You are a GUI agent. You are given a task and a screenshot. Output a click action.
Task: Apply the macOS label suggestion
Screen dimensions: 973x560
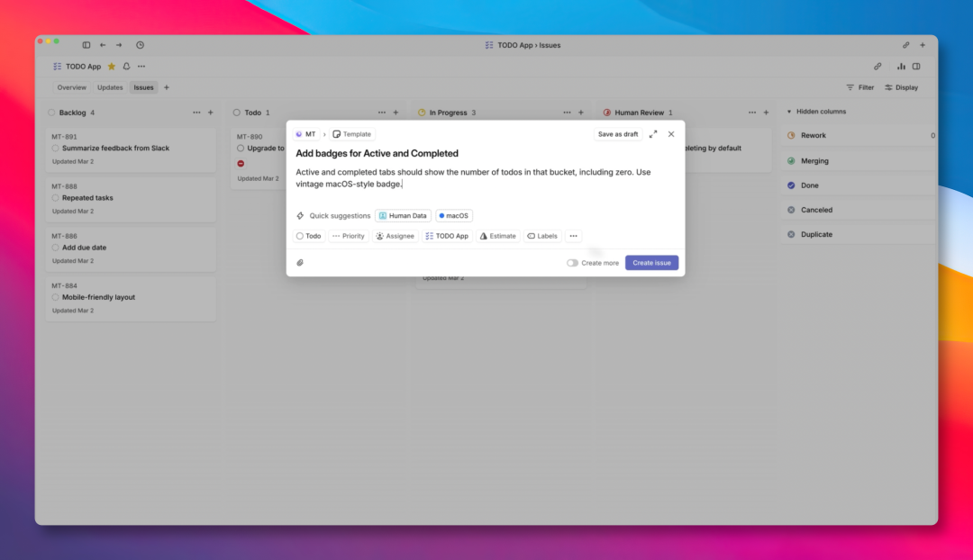(x=453, y=216)
